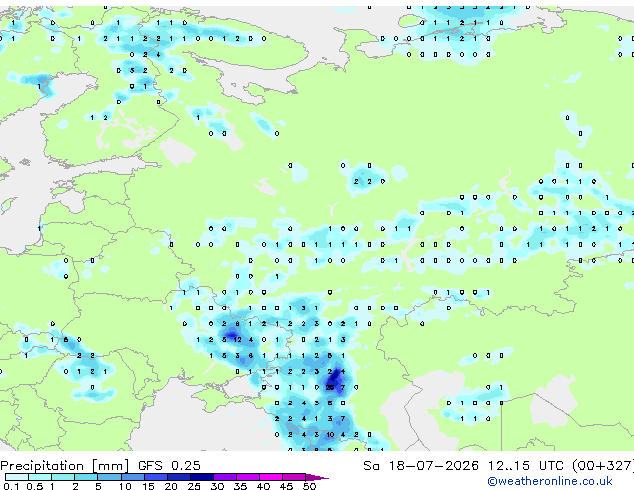Open the weatheronline.co.uk copyright link

click(x=550, y=481)
